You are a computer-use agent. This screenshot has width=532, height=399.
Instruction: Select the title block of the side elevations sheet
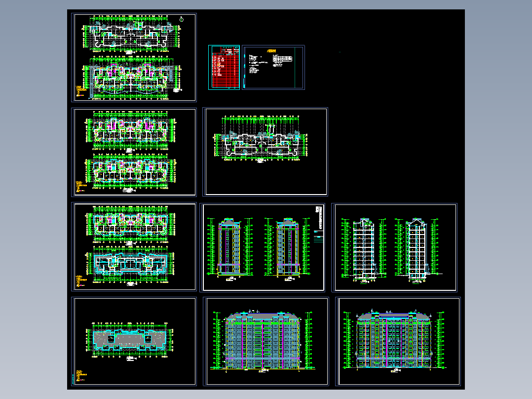(318, 224)
